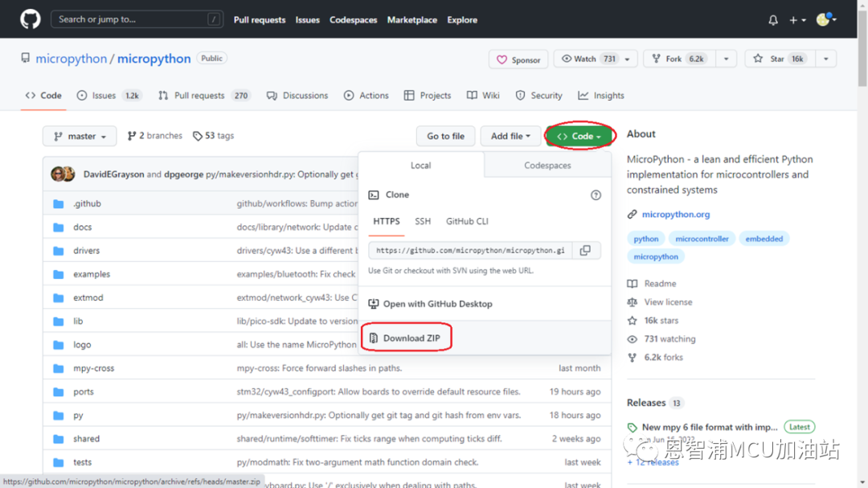Open the master branch selector

tap(80, 136)
